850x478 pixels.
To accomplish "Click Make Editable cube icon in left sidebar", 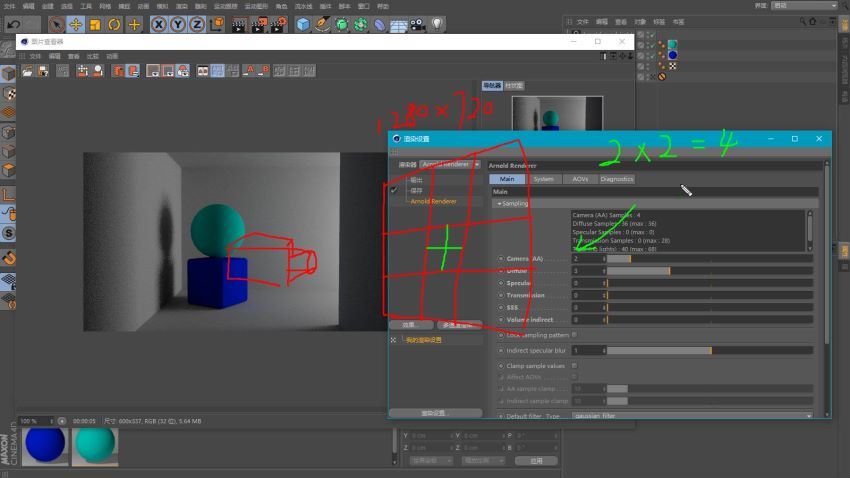I will 8,73.
